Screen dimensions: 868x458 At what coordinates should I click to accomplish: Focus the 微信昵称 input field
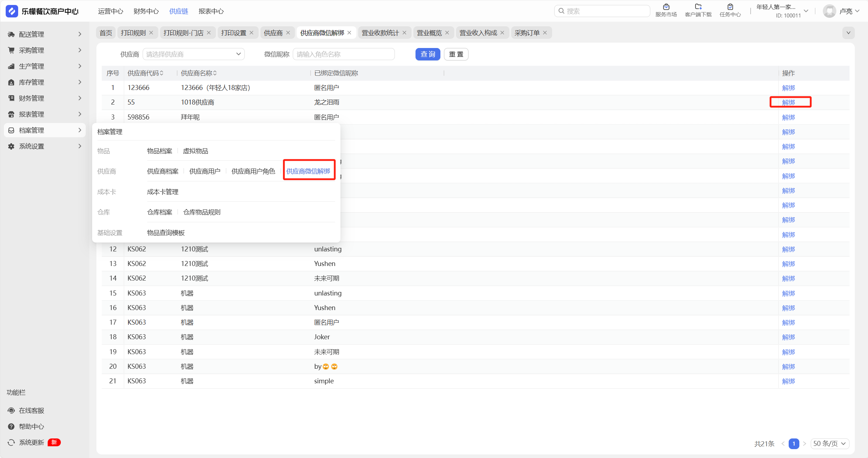pos(343,54)
